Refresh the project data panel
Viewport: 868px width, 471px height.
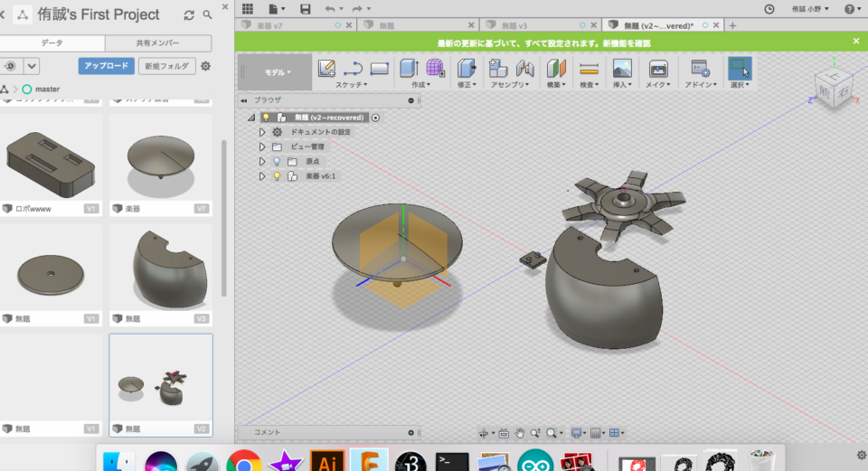pos(189,15)
